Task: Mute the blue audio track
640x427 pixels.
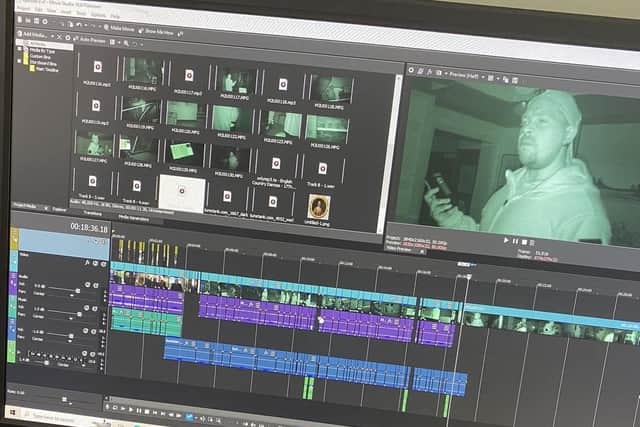Action: pyautogui.click(x=85, y=331)
